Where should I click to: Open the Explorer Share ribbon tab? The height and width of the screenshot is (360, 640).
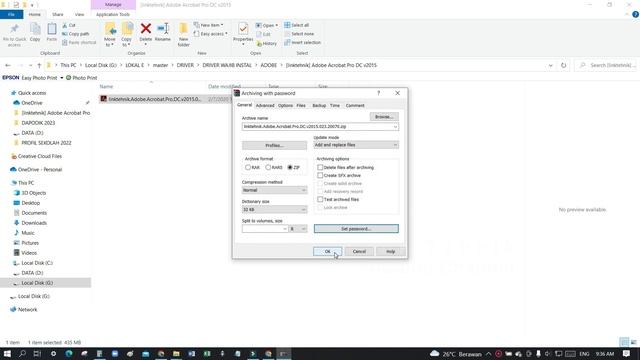tap(58, 14)
